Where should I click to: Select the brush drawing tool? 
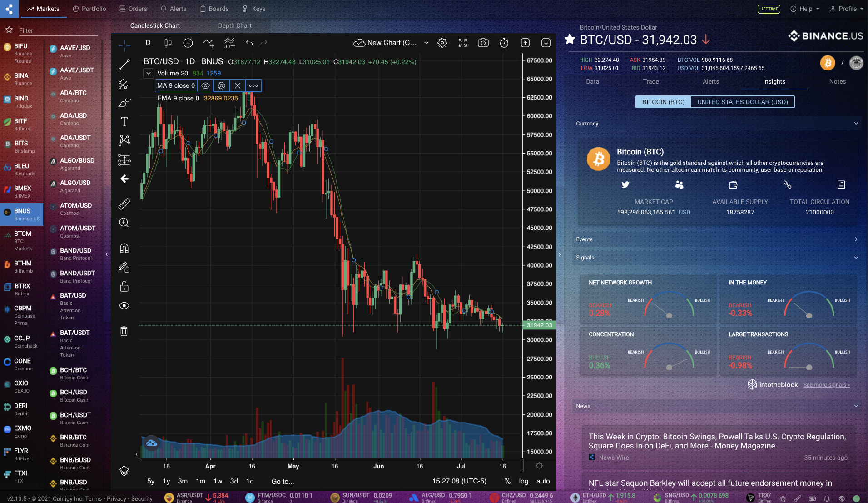click(124, 103)
